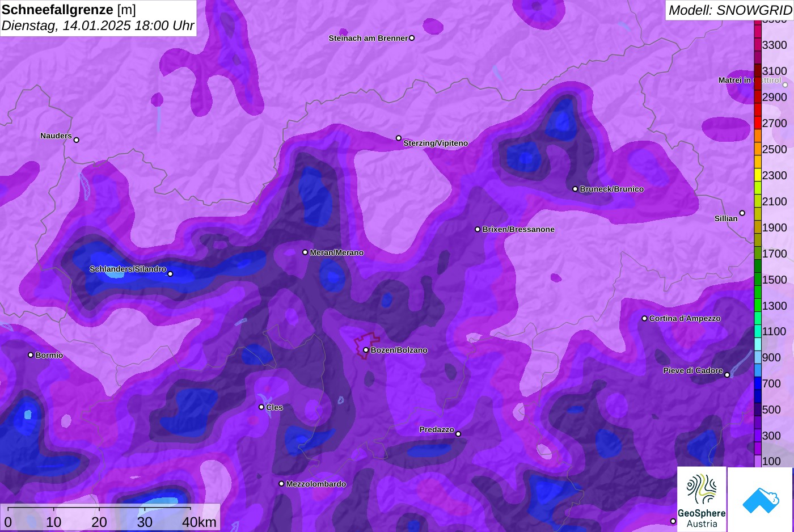This screenshot has height=532, width=794.
Task: Click the Modell: SNOWGRID label
Action: [730, 10]
